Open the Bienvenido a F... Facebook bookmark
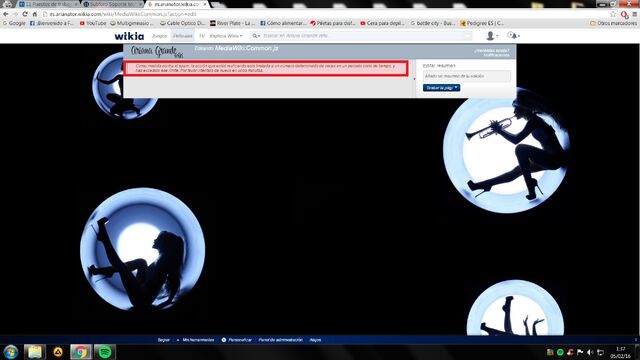 [51, 23]
